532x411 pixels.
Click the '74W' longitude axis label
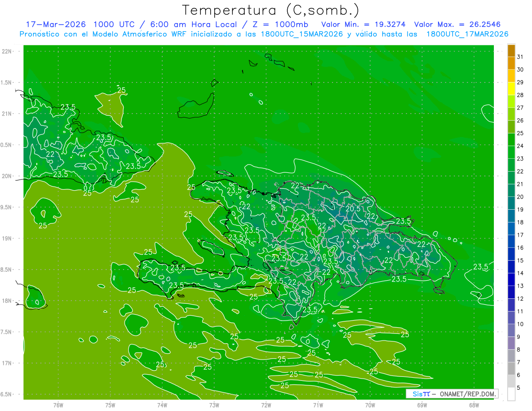pos(162,406)
